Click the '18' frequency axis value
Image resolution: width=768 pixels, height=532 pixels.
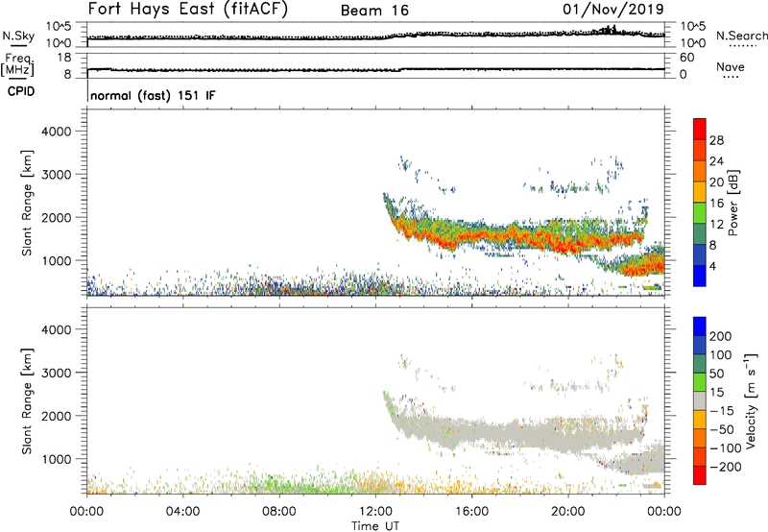point(64,58)
